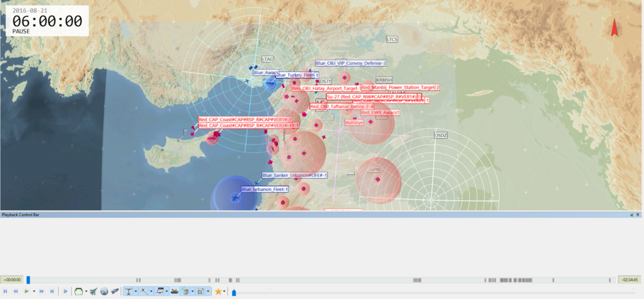
Task: Toggle the ship display icon
Action: (173, 291)
